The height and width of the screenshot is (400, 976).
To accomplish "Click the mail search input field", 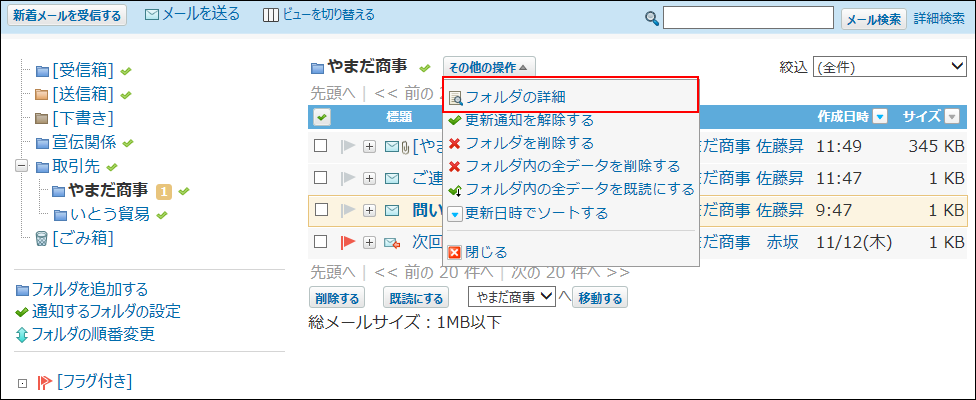I will point(748,18).
